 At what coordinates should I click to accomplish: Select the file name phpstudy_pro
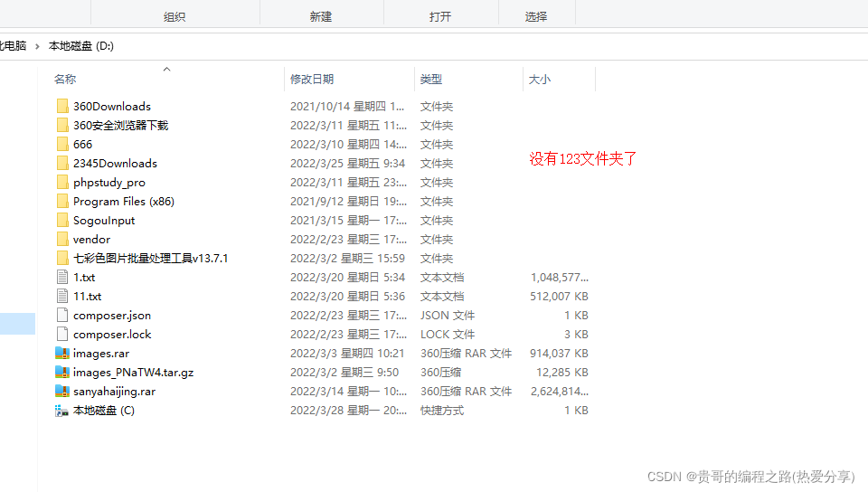[x=109, y=182]
